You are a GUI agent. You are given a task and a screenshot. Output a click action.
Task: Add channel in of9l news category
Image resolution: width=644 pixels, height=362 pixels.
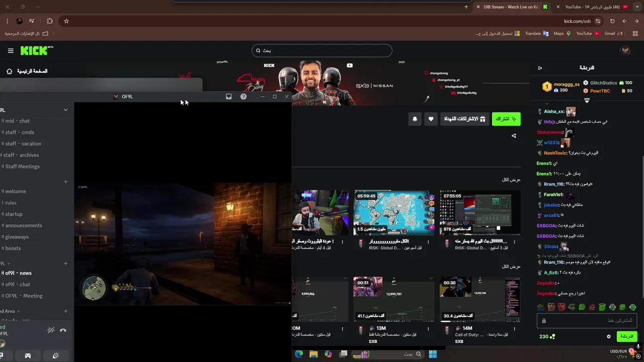[x=65, y=263]
